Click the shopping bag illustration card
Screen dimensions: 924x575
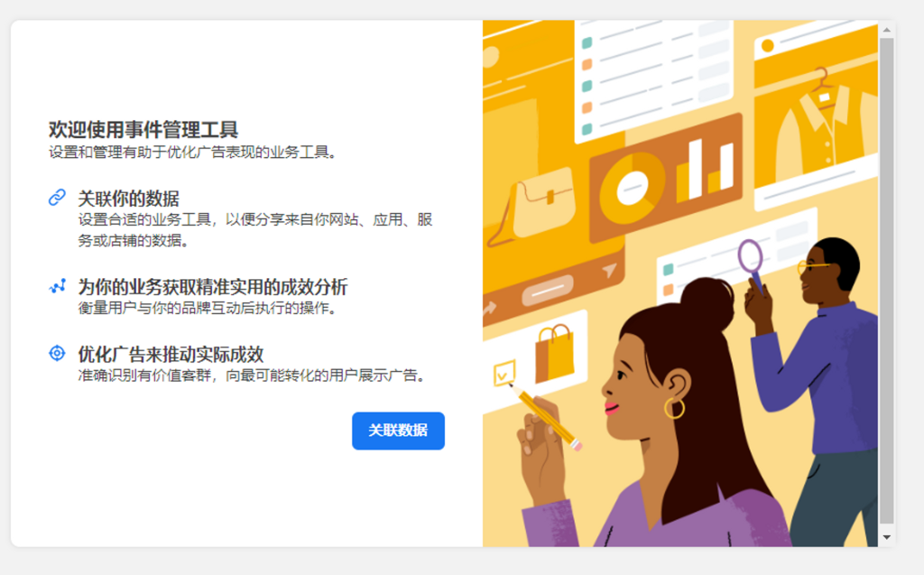[x=554, y=353]
